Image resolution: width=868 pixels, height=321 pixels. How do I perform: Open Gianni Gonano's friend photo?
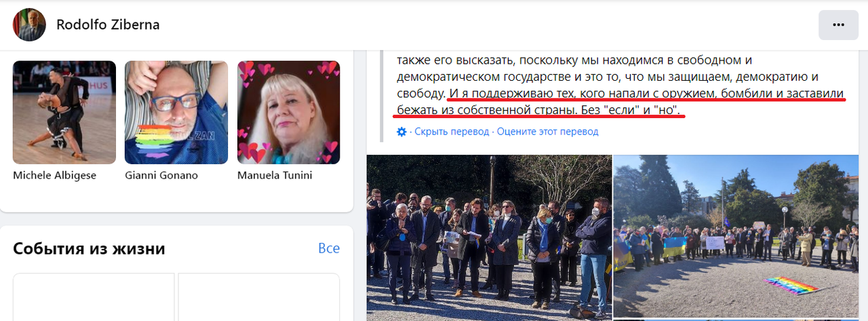(x=176, y=113)
